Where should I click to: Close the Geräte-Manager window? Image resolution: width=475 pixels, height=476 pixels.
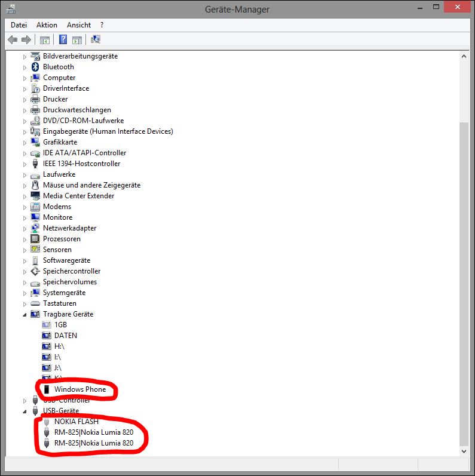[458, 7]
